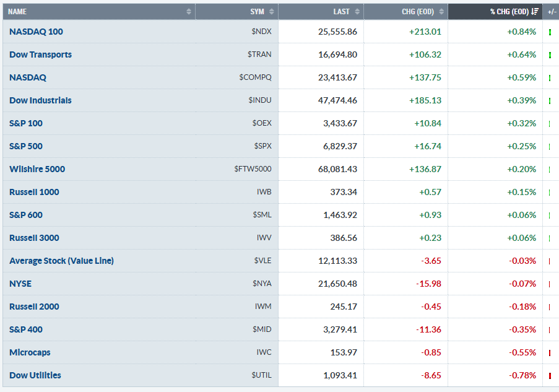Open the NASDAQ 100 index link
Image resolution: width=559 pixels, height=392 pixels.
pyautogui.click(x=36, y=32)
